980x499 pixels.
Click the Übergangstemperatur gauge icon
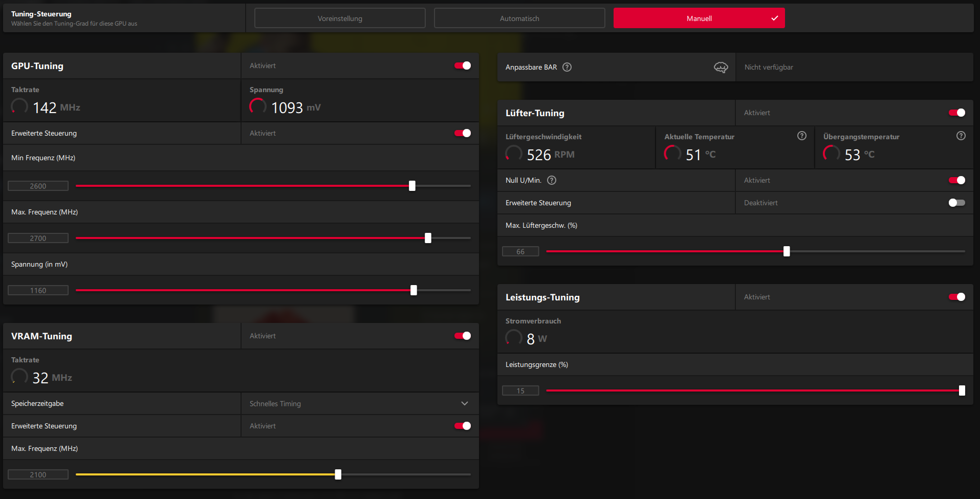pyautogui.click(x=832, y=154)
